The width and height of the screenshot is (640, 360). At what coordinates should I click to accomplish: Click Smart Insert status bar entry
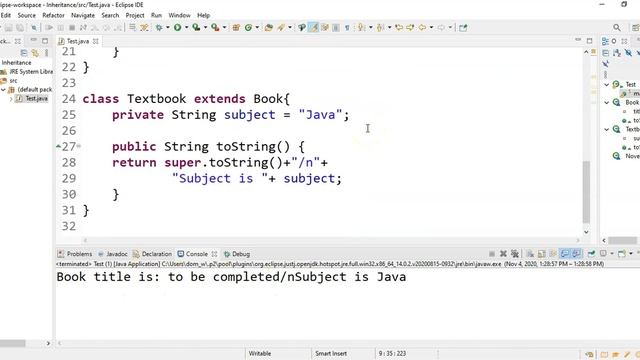click(331, 353)
